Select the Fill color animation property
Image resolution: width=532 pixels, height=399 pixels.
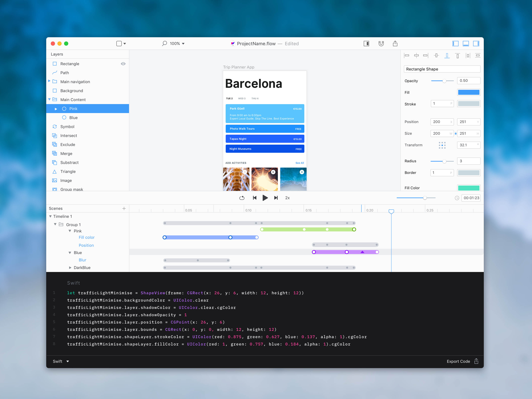click(x=87, y=237)
